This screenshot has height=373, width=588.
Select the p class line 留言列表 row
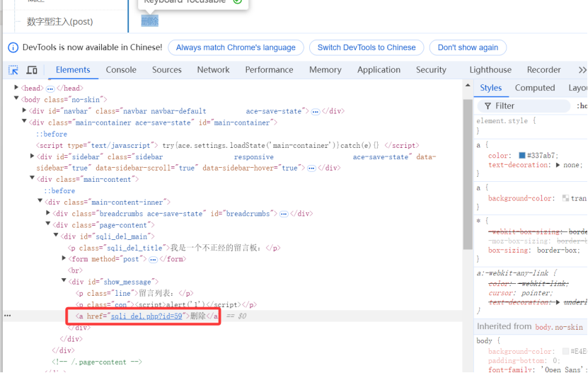pyautogui.click(x=134, y=294)
